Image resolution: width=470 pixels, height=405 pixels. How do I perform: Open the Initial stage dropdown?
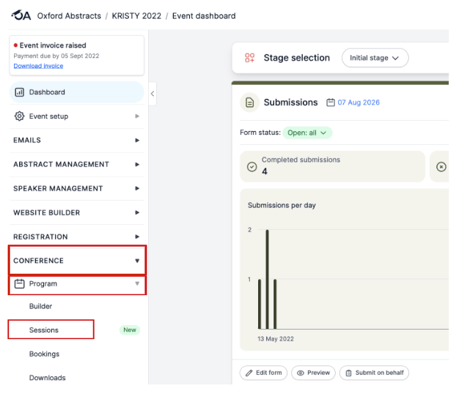pyautogui.click(x=375, y=58)
